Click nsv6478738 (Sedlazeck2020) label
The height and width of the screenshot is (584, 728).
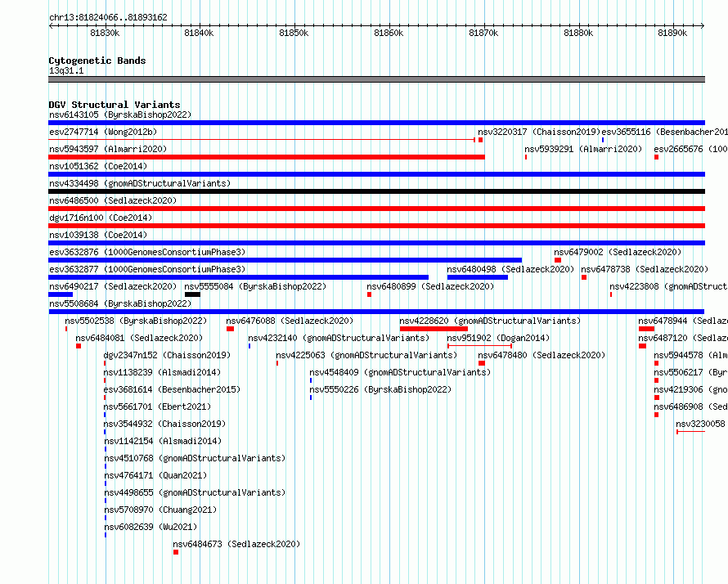pos(645,269)
